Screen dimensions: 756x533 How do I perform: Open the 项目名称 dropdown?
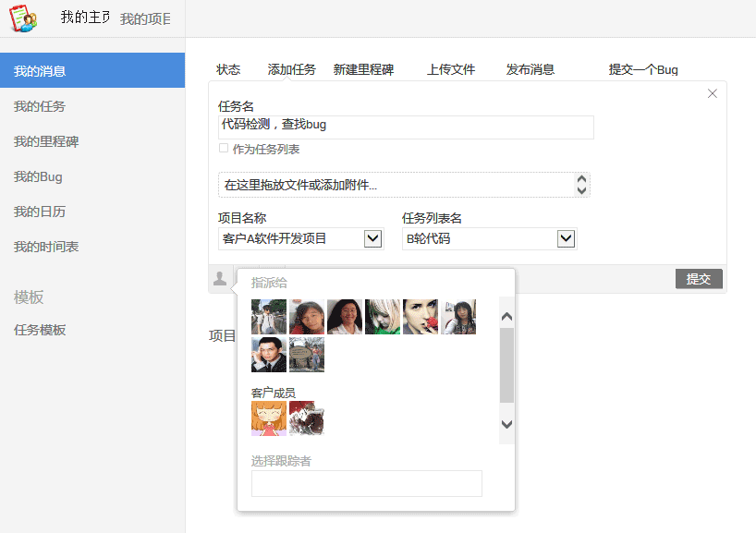tap(372, 239)
